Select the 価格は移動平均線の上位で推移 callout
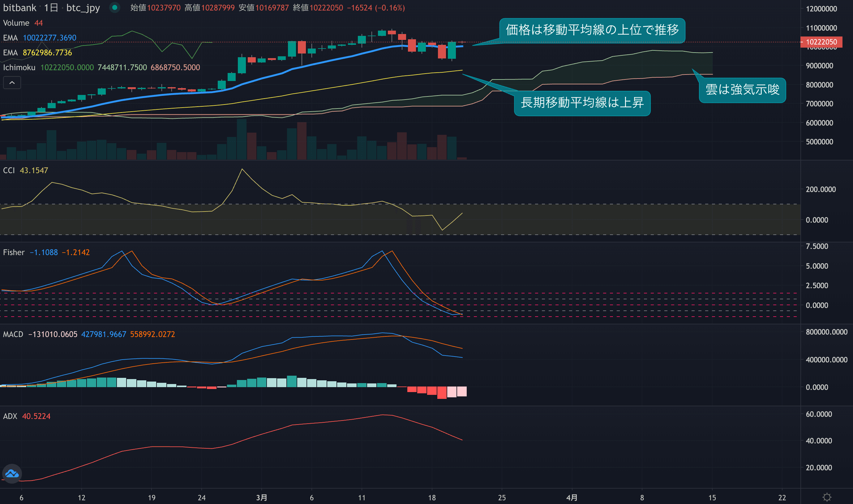The width and height of the screenshot is (853, 504). [592, 30]
